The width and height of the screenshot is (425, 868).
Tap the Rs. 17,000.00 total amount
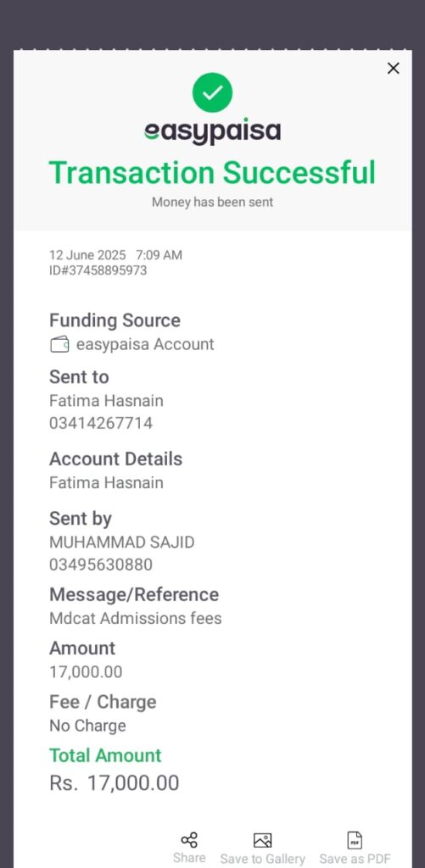point(115,783)
